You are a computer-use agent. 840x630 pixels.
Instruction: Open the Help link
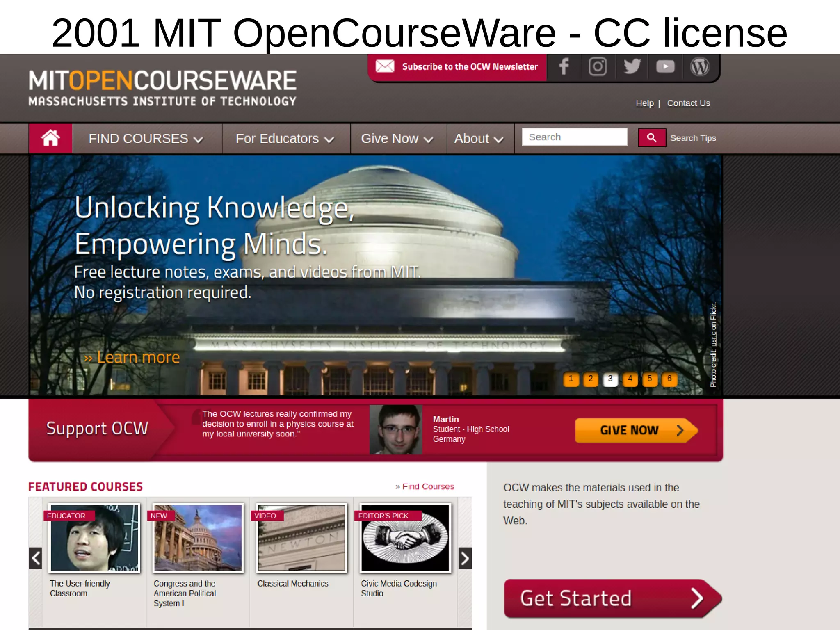click(x=645, y=103)
